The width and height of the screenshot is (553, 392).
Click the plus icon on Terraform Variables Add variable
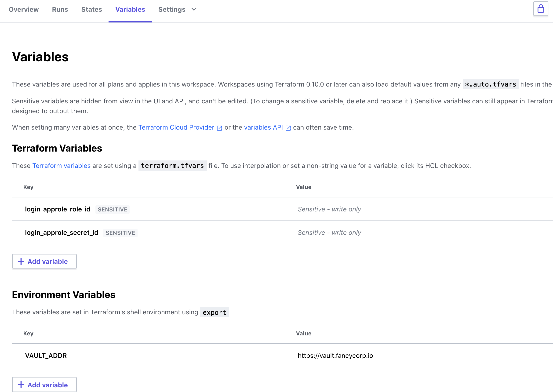tap(21, 261)
